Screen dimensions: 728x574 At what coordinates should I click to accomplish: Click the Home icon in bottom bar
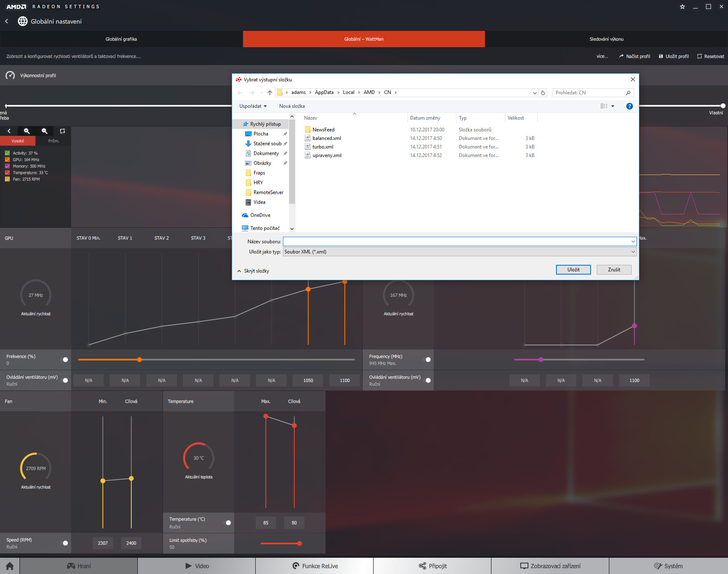click(10, 566)
